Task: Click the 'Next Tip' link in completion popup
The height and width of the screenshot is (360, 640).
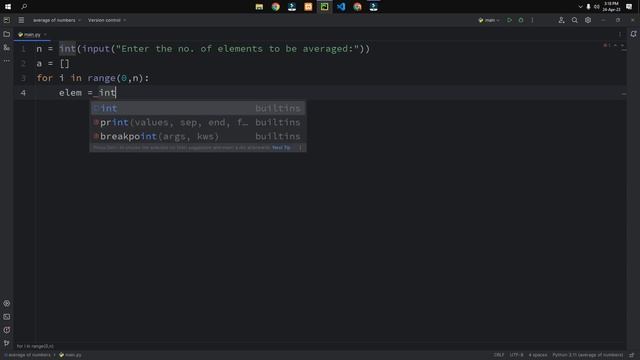Action: [x=281, y=147]
